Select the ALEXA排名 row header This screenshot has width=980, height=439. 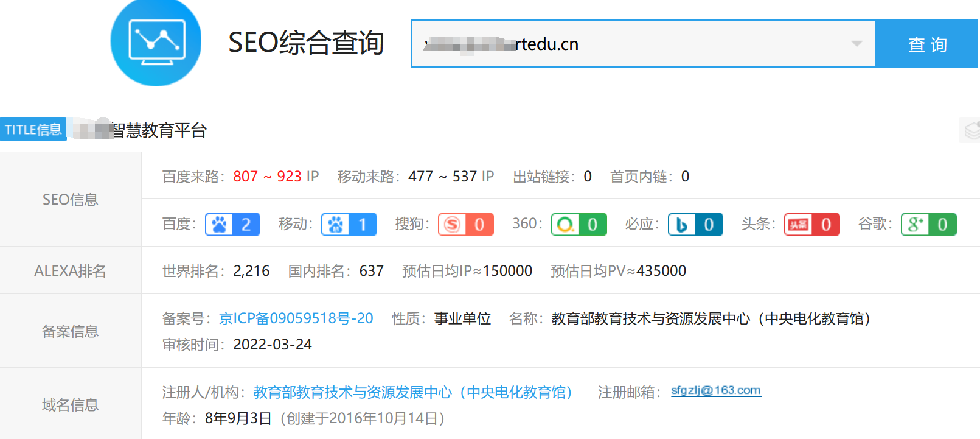point(71,271)
